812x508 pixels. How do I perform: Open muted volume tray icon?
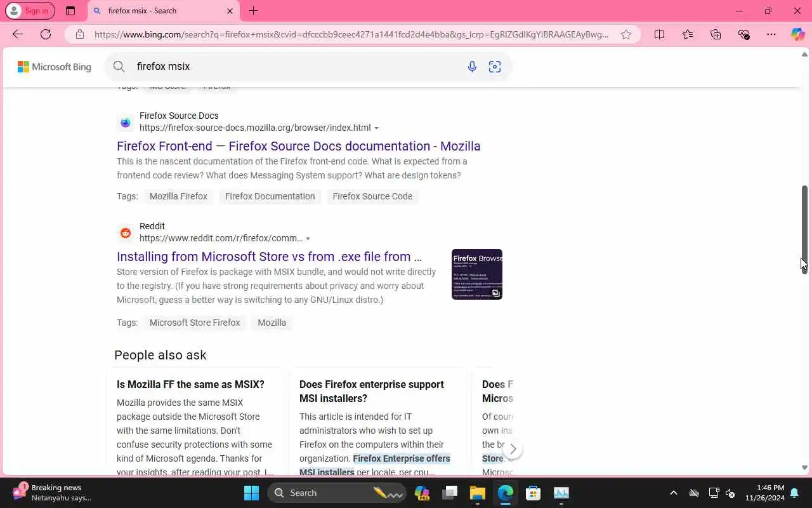tap(730, 493)
